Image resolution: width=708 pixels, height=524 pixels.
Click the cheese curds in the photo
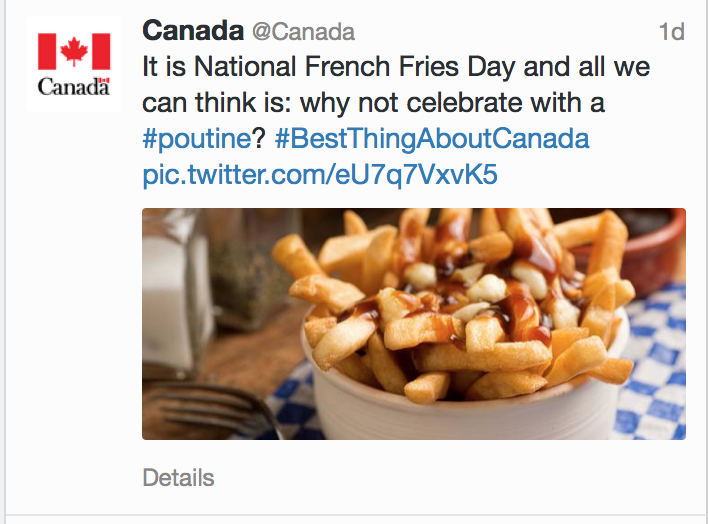point(487,288)
